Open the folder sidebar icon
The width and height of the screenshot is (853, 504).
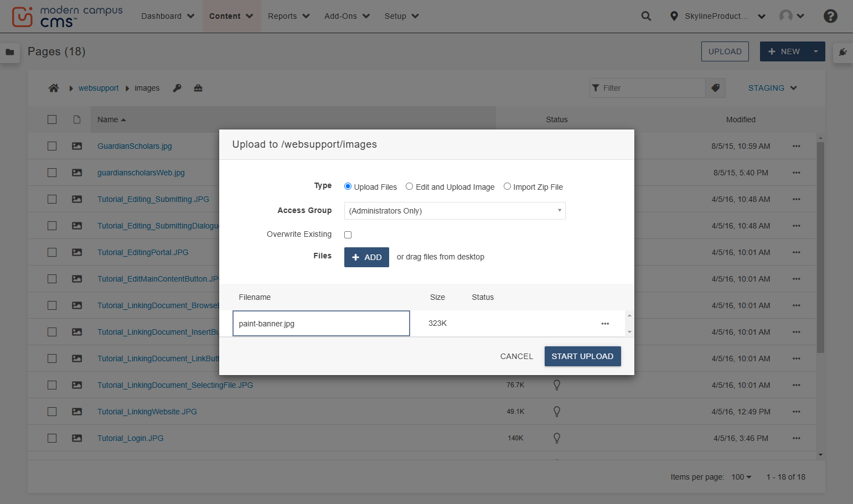10,52
